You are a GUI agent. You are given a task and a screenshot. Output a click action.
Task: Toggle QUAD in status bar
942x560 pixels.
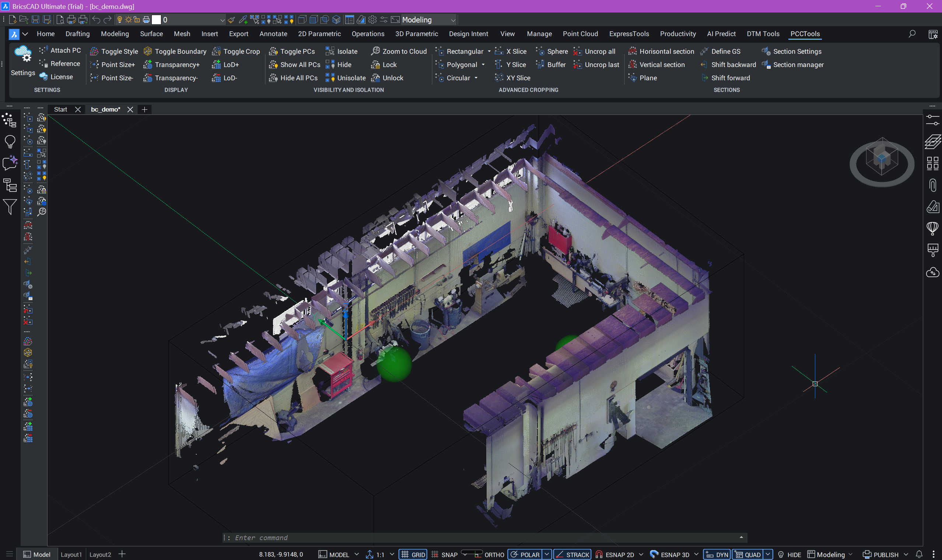[x=747, y=554]
